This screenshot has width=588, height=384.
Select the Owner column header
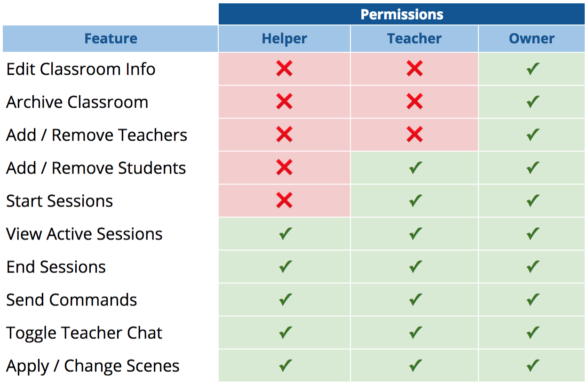[532, 39]
